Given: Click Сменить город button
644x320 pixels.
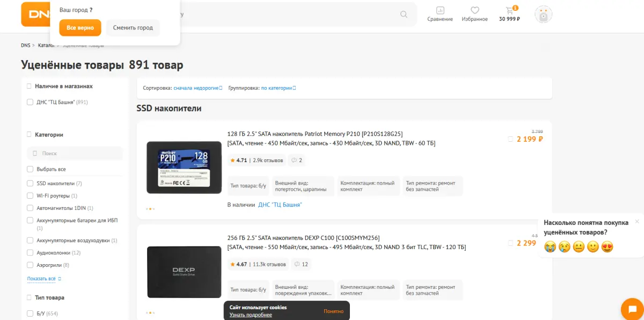Looking at the screenshot, I should [x=133, y=27].
